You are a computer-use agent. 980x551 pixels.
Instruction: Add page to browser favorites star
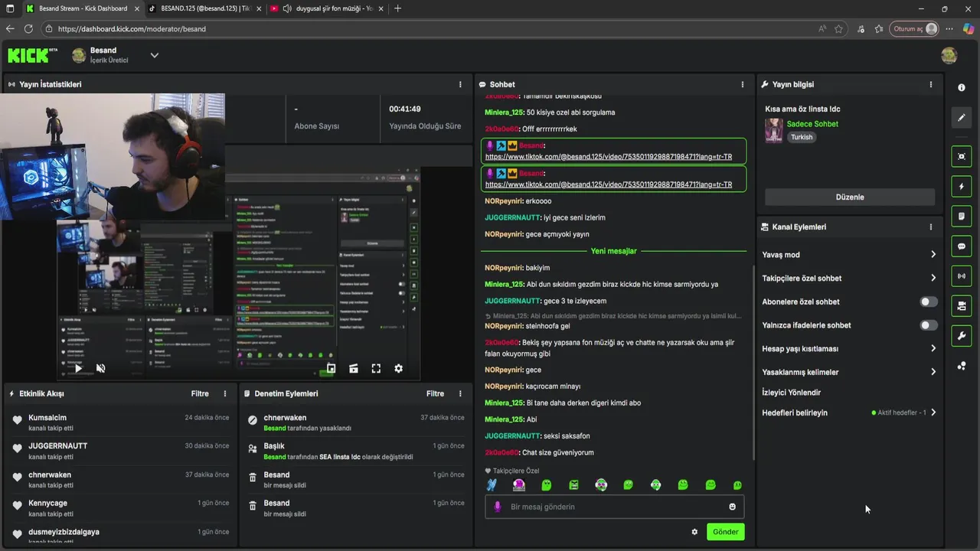click(x=839, y=29)
